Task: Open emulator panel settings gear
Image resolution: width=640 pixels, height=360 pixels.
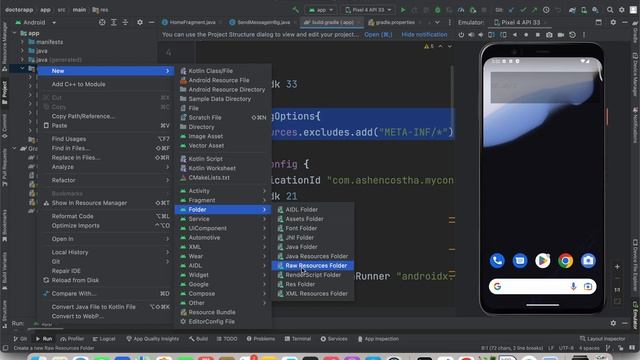Action: [x=613, y=22]
